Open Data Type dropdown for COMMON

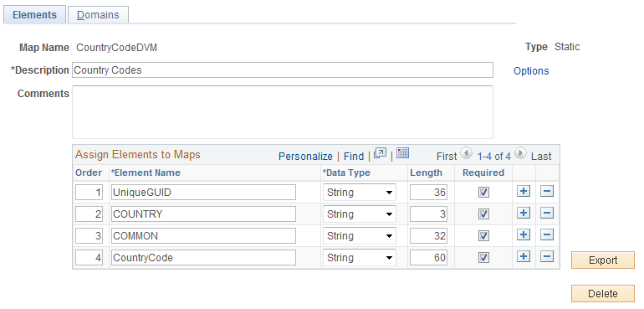pos(360,236)
